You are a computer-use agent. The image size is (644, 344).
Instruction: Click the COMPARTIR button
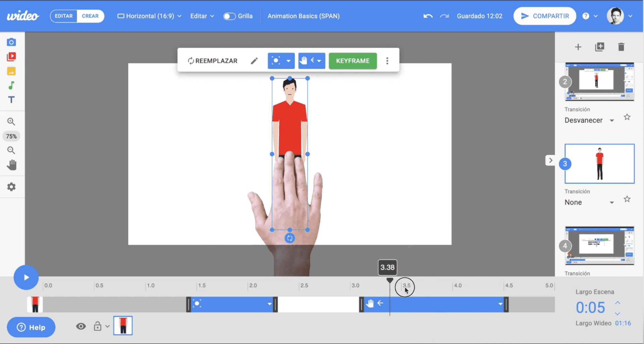[x=545, y=16]
